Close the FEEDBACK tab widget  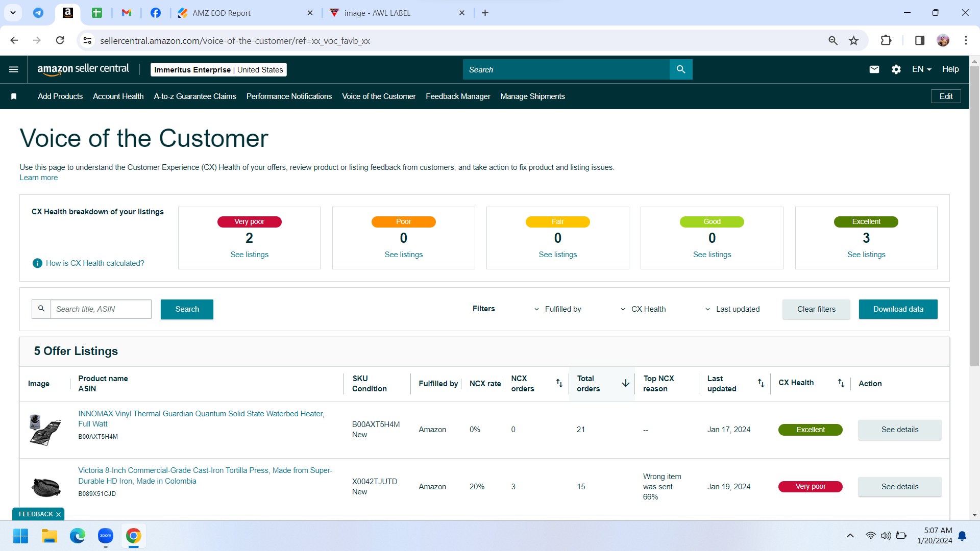pyautogui.click(x=58, y=514)
